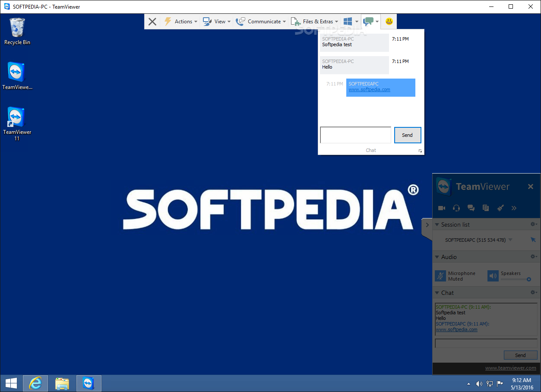The height and width of the screenshot is (392, 541).
Task: Open Chat section gear settings
Action: (x=534, y=292)
